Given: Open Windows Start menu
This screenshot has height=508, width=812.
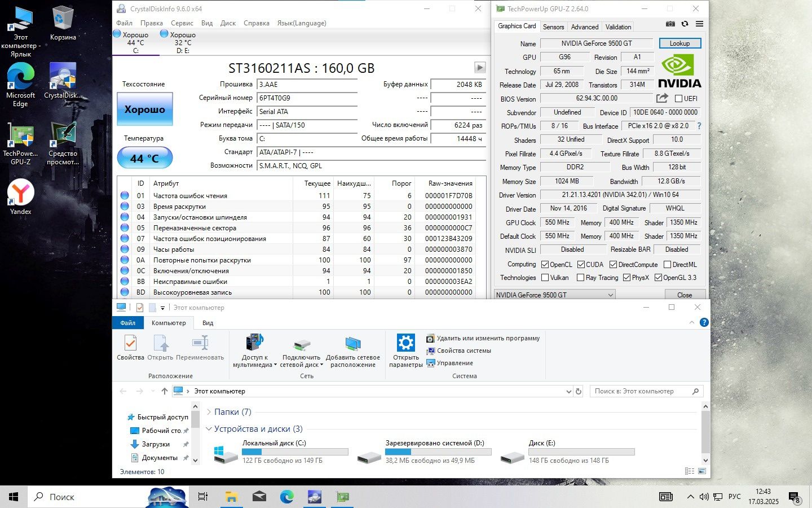Looking at the screenshot, I should pos(14,497).
